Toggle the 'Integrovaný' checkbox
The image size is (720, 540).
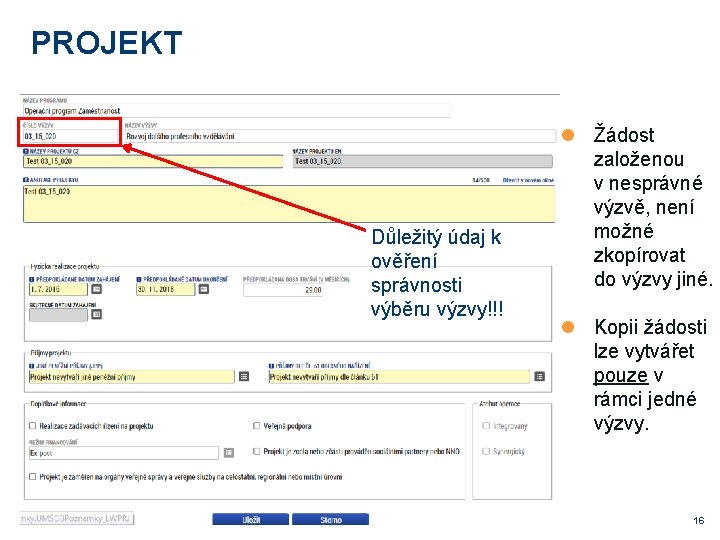pyautogui.click(x=486, y=426)
